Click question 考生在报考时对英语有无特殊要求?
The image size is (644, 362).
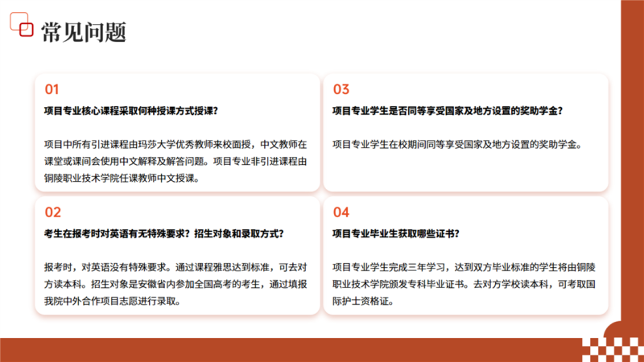click(116, 233)
